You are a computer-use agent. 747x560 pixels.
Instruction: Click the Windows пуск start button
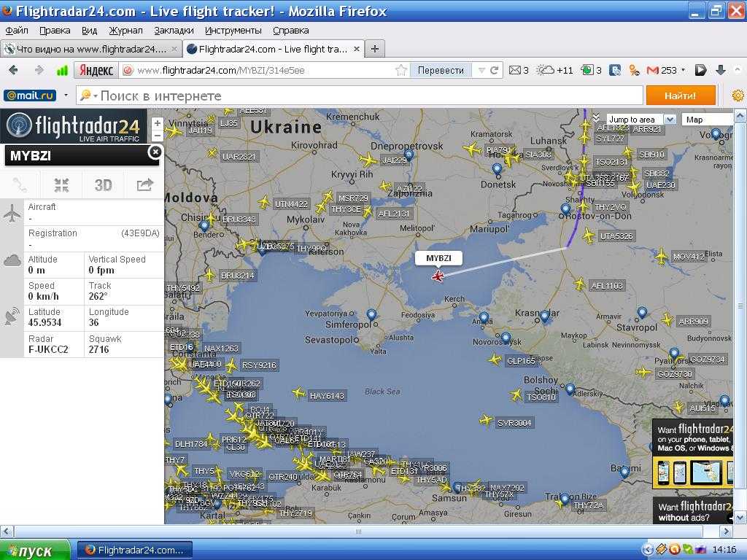coord(34,551)
